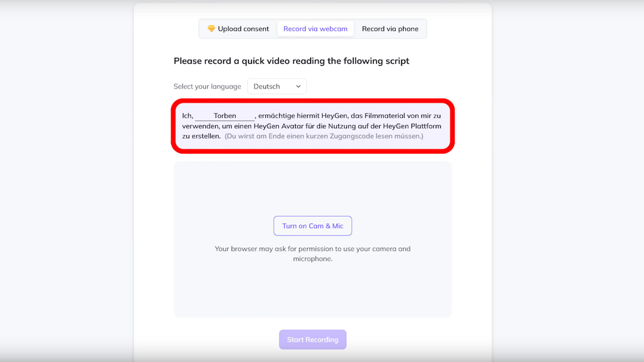Change the language from Deutsch to another option
Image resolution: width=644 pixels, height=362 pixels.
pos(277,86)
